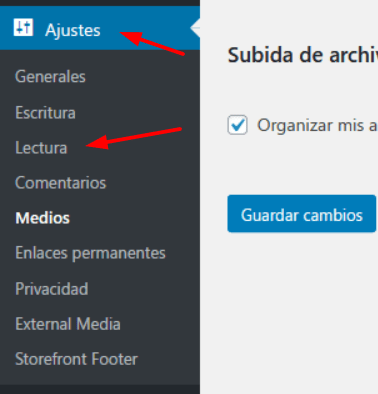The width and height of the screenshot is (378, 394).
Task: Go to the Privacidad page
Action: [52, 289]
